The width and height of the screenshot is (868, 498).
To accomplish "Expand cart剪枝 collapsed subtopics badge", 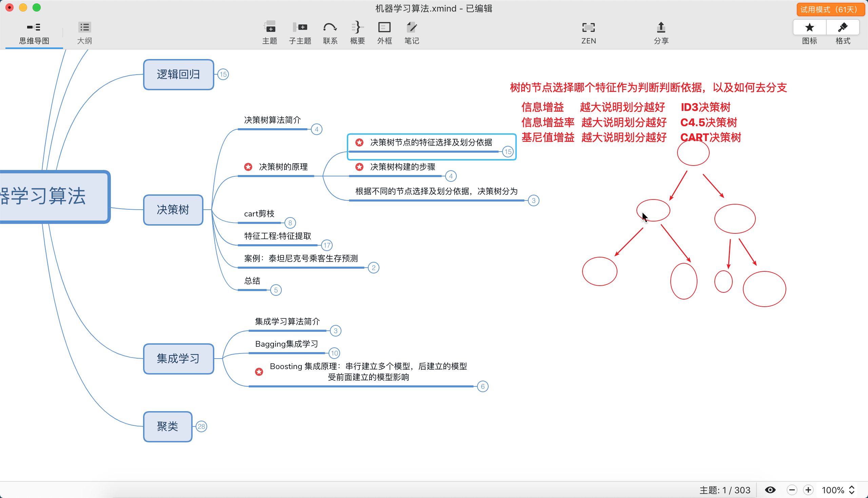I will pyautogui.click(x=290, y=223).
